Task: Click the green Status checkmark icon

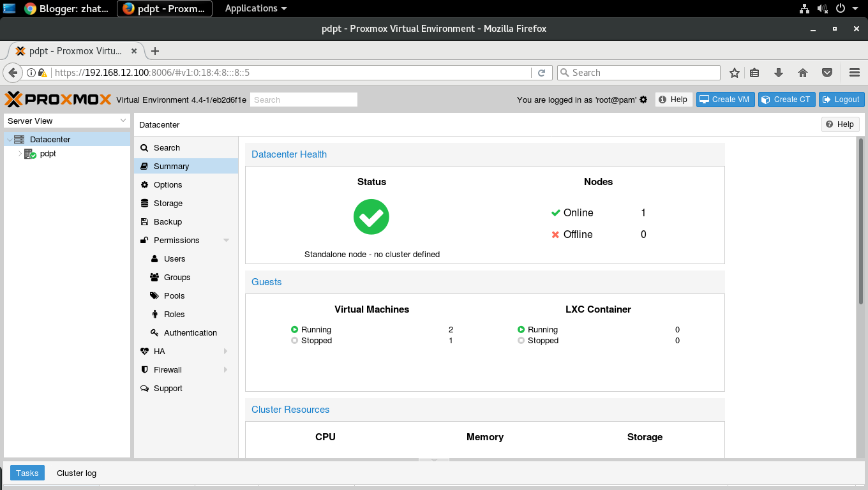Action: tap(371, 217)
